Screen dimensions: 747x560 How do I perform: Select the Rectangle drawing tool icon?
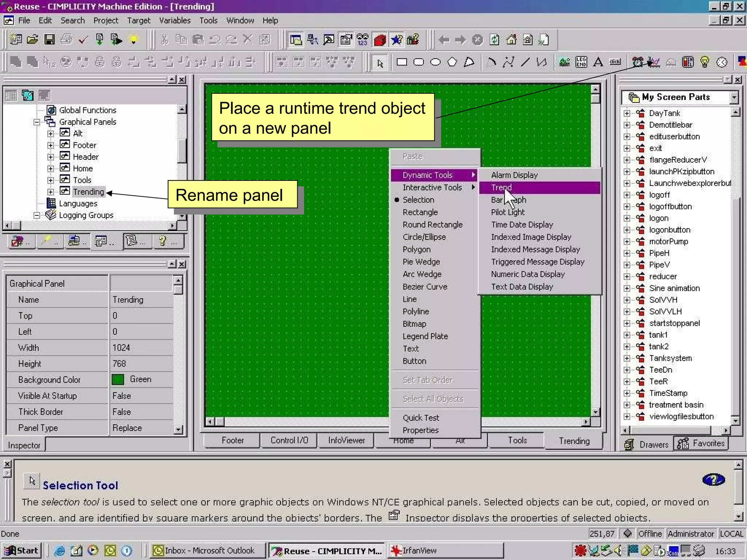402,62
